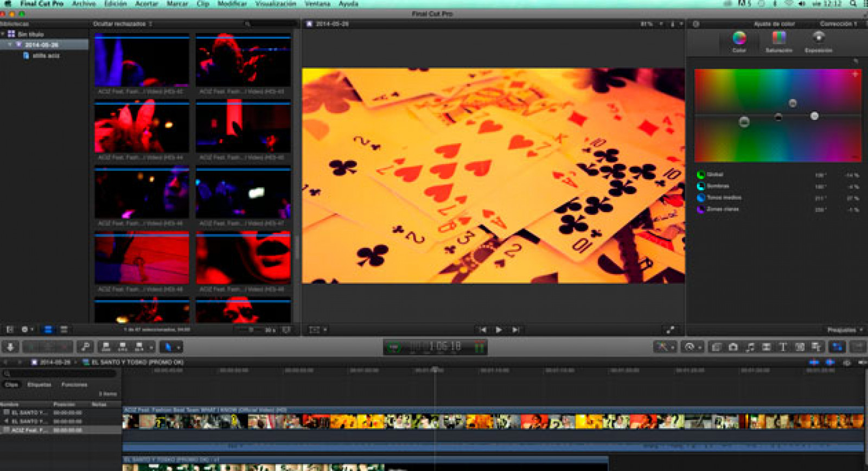
Task: Click the Tonos medios color indicator
Action: (701, 198)
